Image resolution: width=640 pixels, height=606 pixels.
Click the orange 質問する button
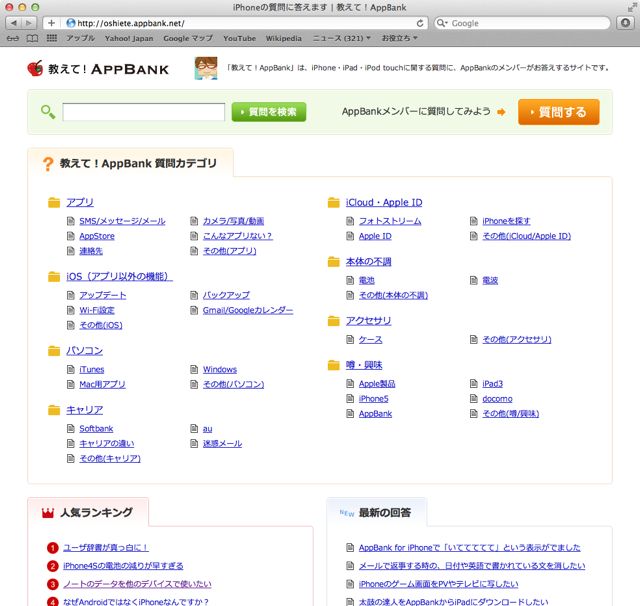[x=559, y=112]
